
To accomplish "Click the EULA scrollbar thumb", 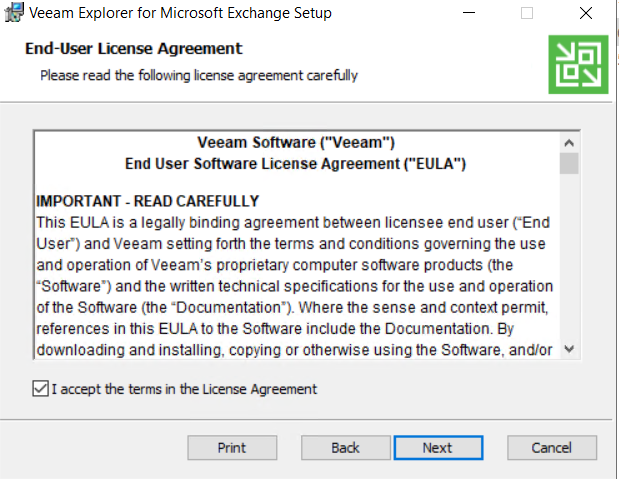I will [569, 163].
